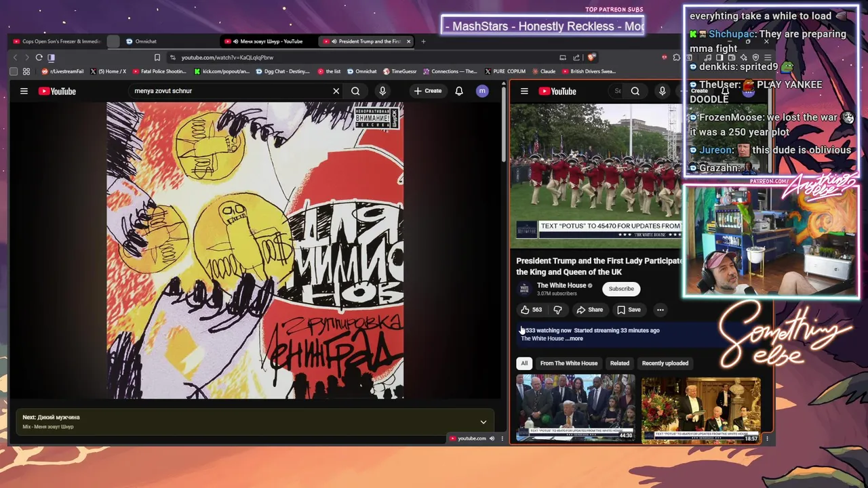Click the search magnifier in right YouTube pane
The height and width of the screenshot is (488, 868).
(x=635, y=91)
